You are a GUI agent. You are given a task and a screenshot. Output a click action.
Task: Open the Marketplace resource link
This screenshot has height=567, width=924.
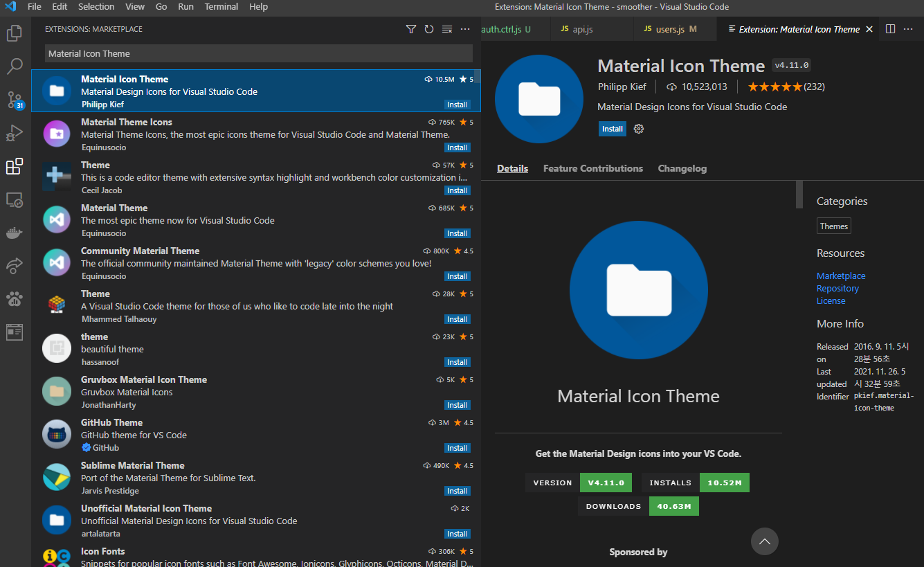pyautogui.click(x=841, y=276)
